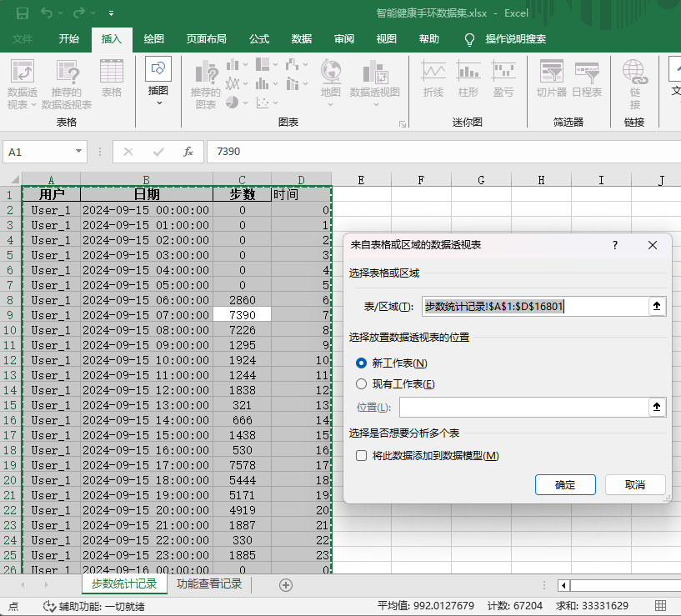Click row header 14
Viewport: 681px width, 616px height.
coord(10,390)
